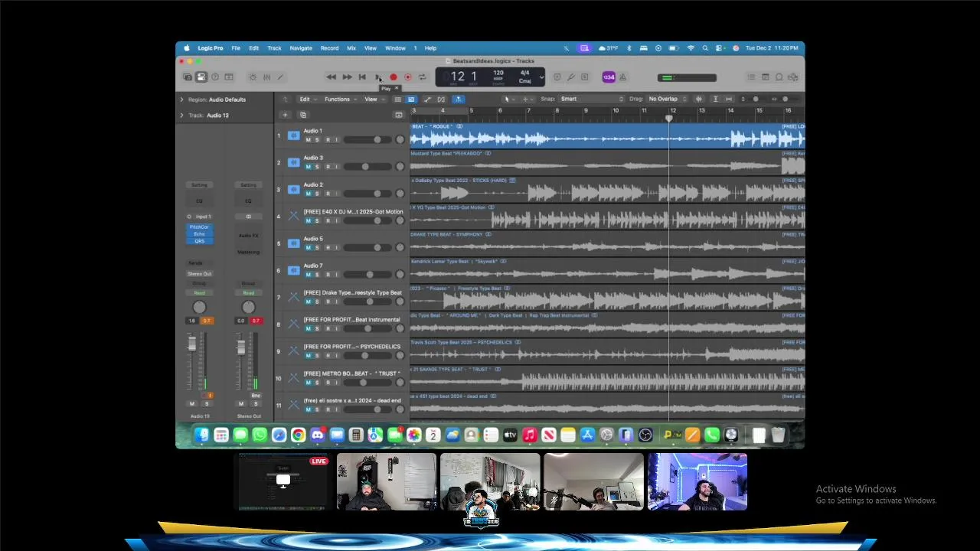Open the media Browsers button
Screen dimensions: 980x551
792,77
